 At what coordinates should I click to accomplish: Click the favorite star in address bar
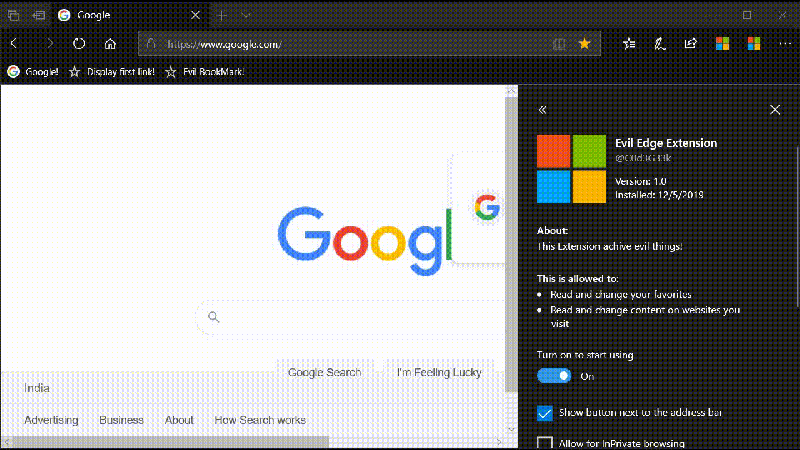tap(585, 44)
